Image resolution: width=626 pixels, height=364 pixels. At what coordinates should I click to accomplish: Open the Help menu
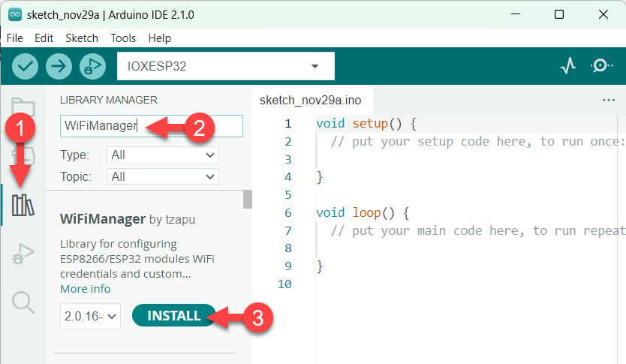pyautogui.click(x=160, y=38)
